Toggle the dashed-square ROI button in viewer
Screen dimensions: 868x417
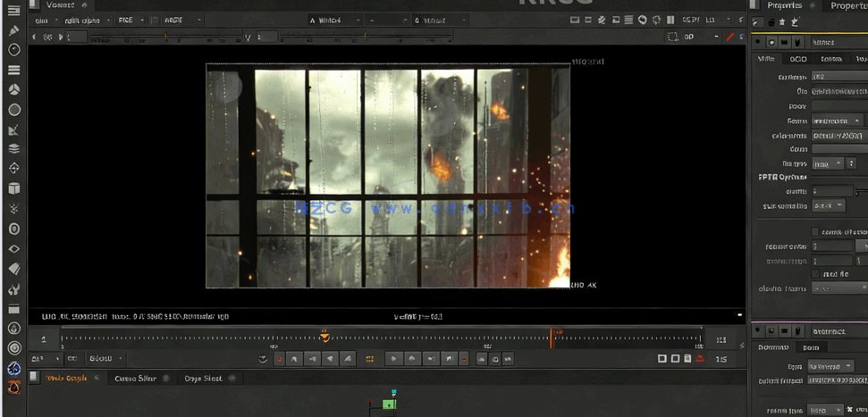tap(673, 37)
